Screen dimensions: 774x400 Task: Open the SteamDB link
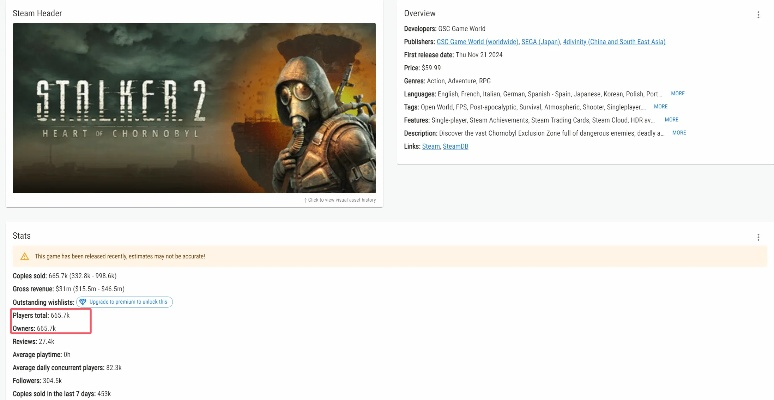(458, 146)
